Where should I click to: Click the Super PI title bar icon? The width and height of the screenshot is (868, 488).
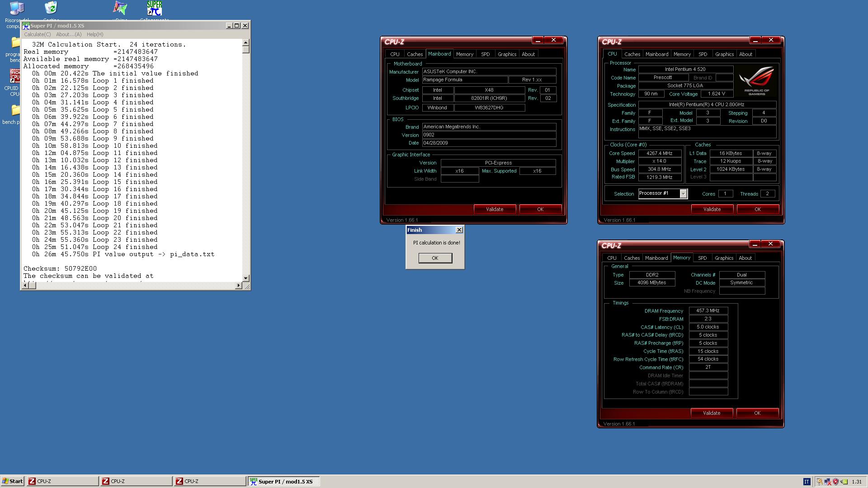26,26
